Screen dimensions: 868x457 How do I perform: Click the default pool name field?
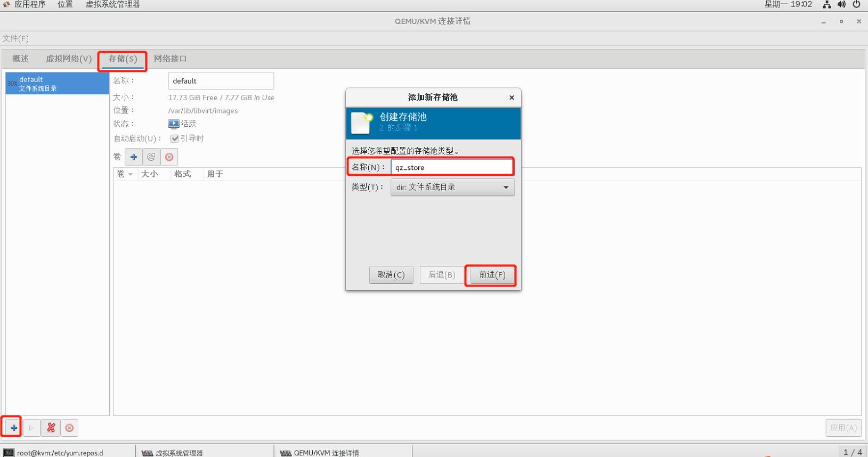(x=221, y=81)
